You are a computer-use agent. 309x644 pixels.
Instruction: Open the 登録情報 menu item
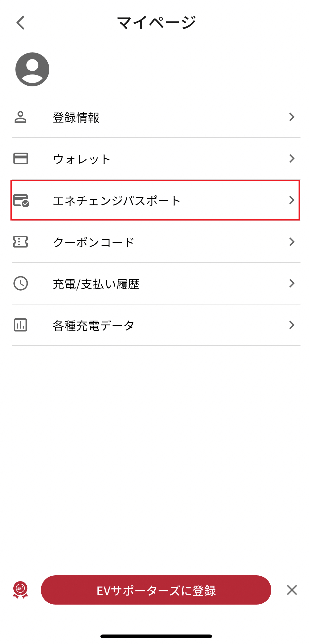coord(76,118)
